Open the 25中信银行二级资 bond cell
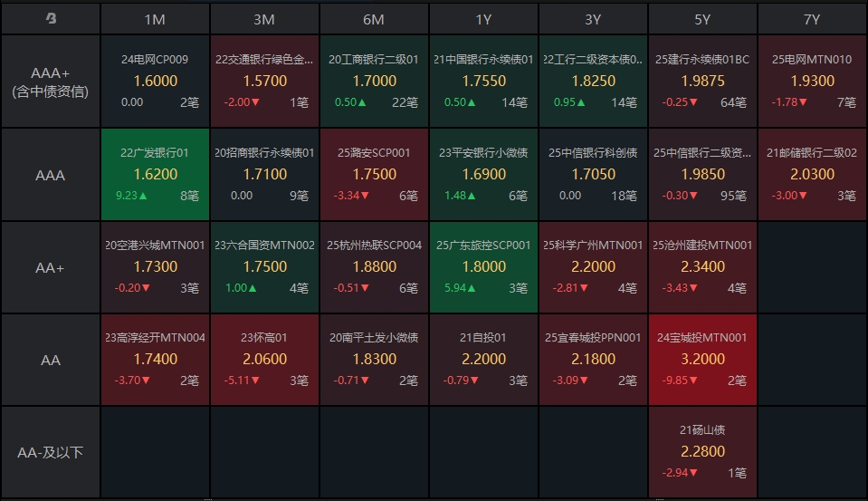The image size is (868, 501). [x=702, y=175]
